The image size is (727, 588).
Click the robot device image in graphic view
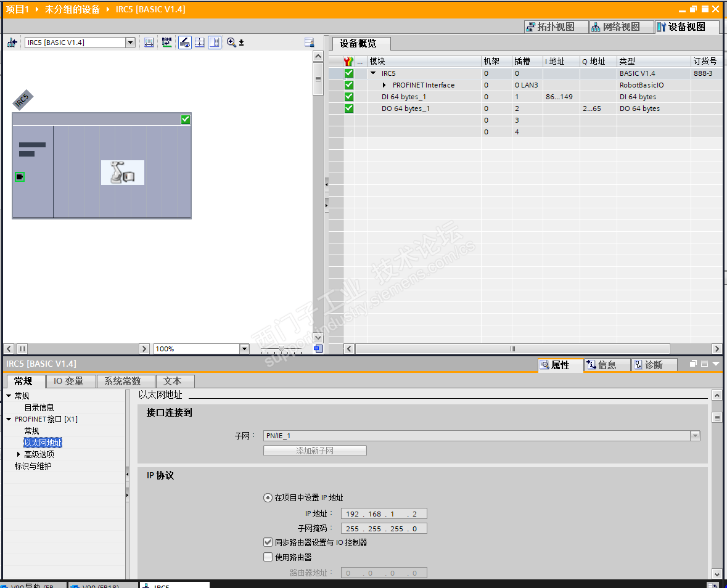[x=123, y=173]
